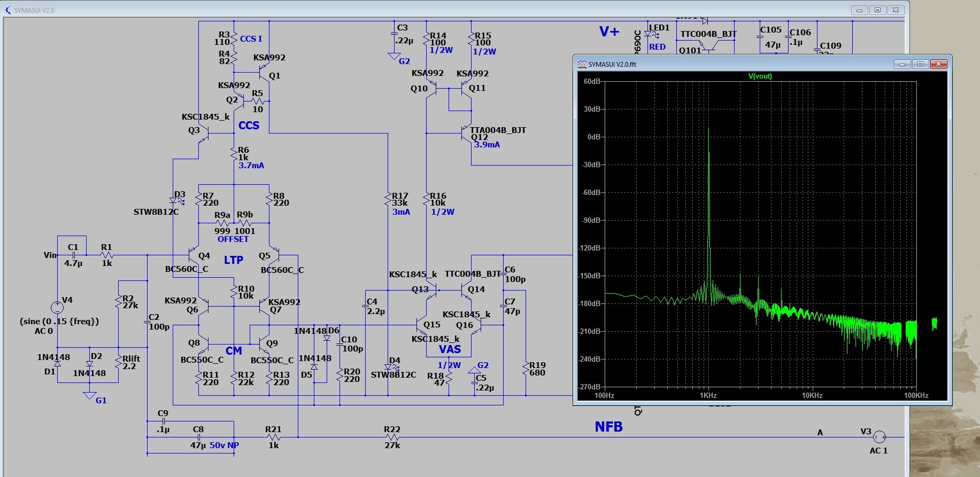Select transistor label Q10
This screenshot has width=980, height=477.
(419, 89)
